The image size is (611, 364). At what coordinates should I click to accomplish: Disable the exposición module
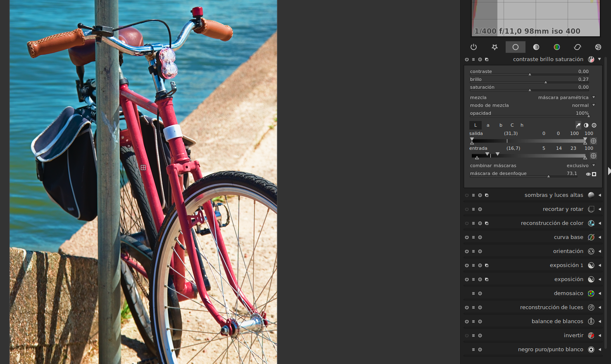(x=467, y=279)
